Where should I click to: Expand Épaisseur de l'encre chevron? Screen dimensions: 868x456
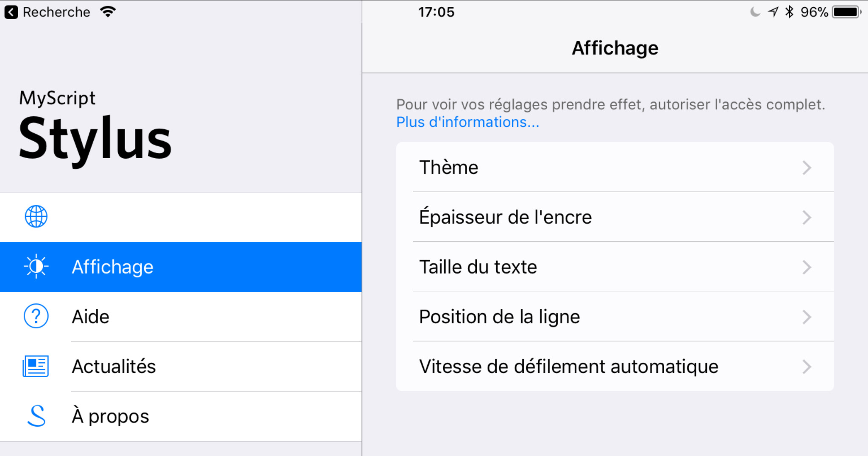(x=807, y=217)
